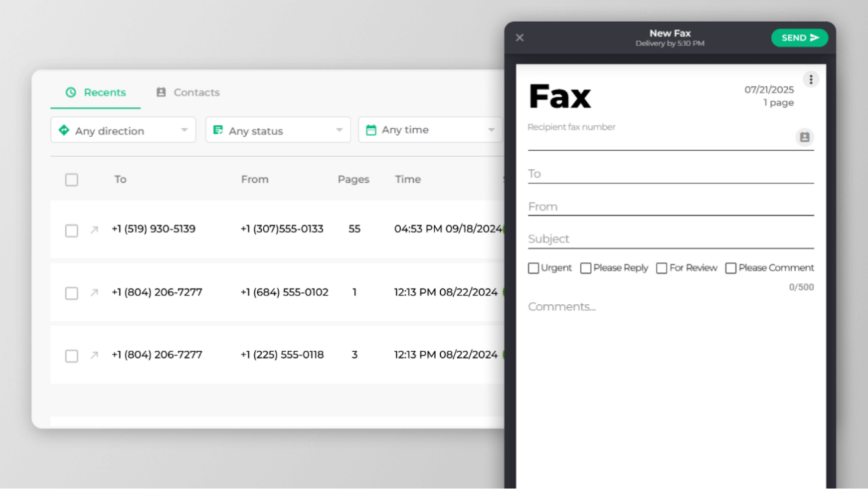Screen dimensions: 868x489
Task: Check the Urgent checkbox on the cover sheet
Action: click(533, 268)
